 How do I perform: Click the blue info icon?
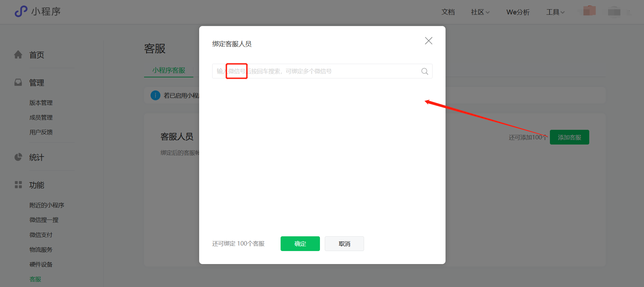point(155,95)
